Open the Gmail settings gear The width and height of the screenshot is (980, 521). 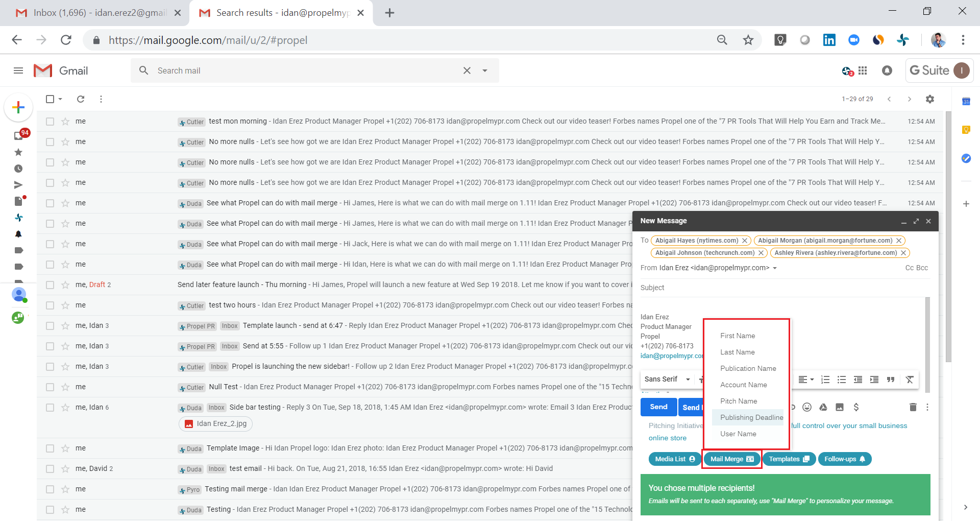pos(930,99)
